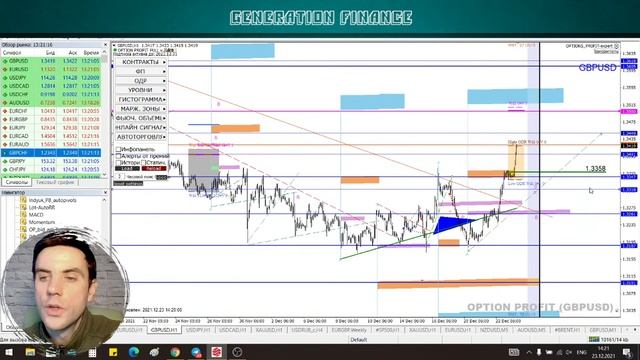Click the GBPUSD symbol icon in Market Watch
Viewport: 640px width, 360px height.
(5, 61)
